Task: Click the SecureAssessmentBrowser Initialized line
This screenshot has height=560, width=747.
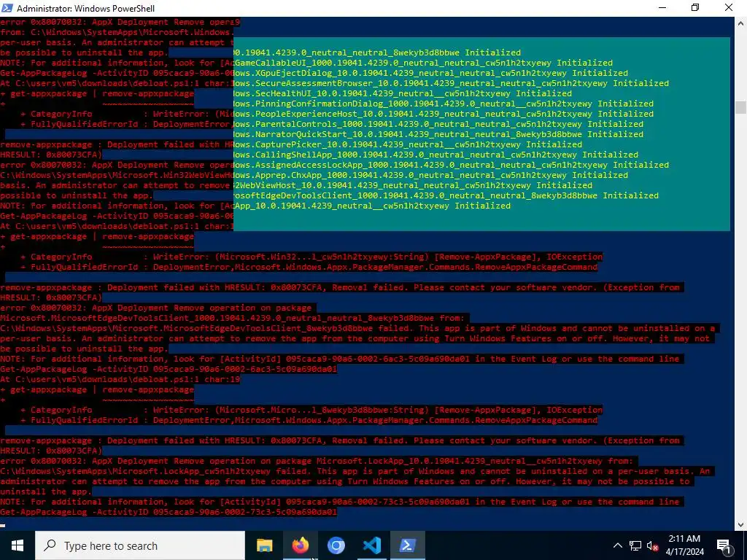Action: [x=451, y=83]
